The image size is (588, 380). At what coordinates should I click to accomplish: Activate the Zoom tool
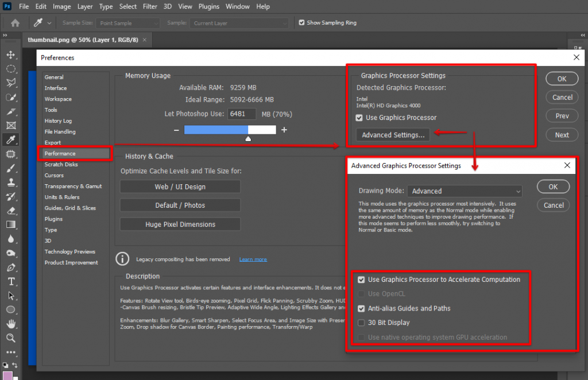click(10, 338)
